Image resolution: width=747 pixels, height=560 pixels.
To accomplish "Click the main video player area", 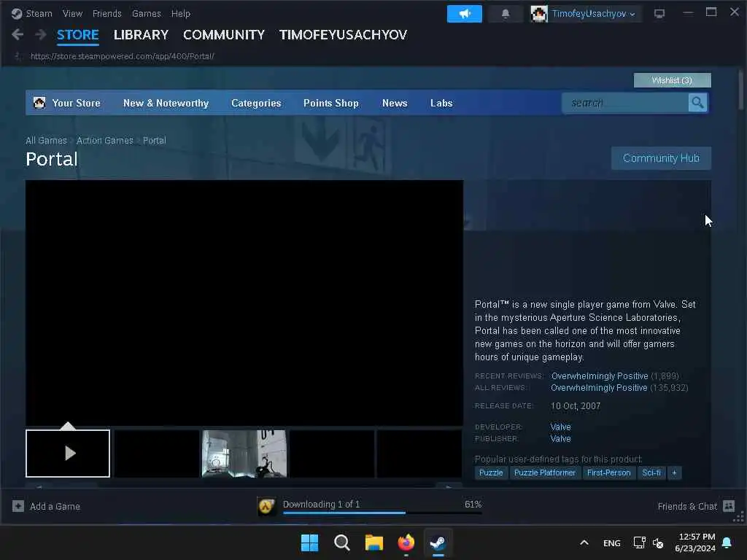I will click(x=244, y=303).
